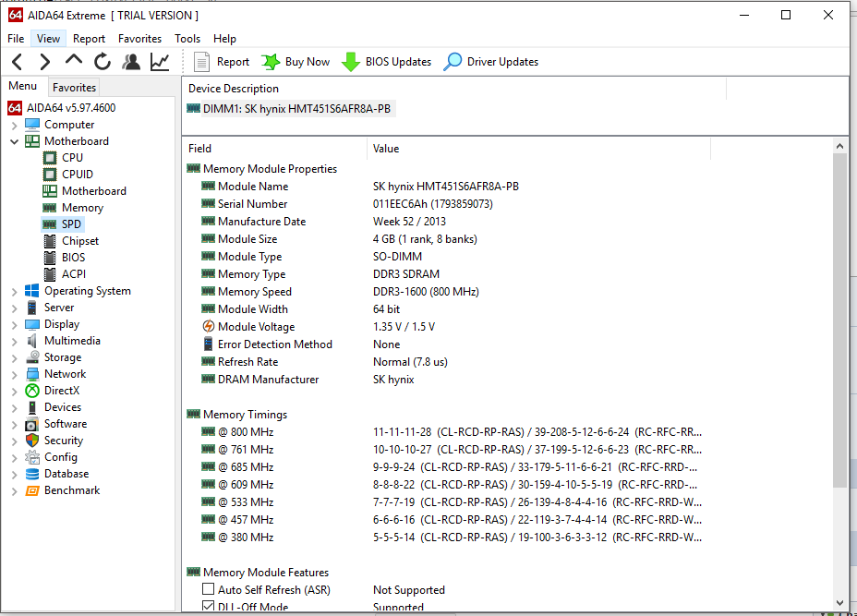The height and width of the screenshot is (616, 857).
Task: Select the Chipset tree item
Action: 80,241
